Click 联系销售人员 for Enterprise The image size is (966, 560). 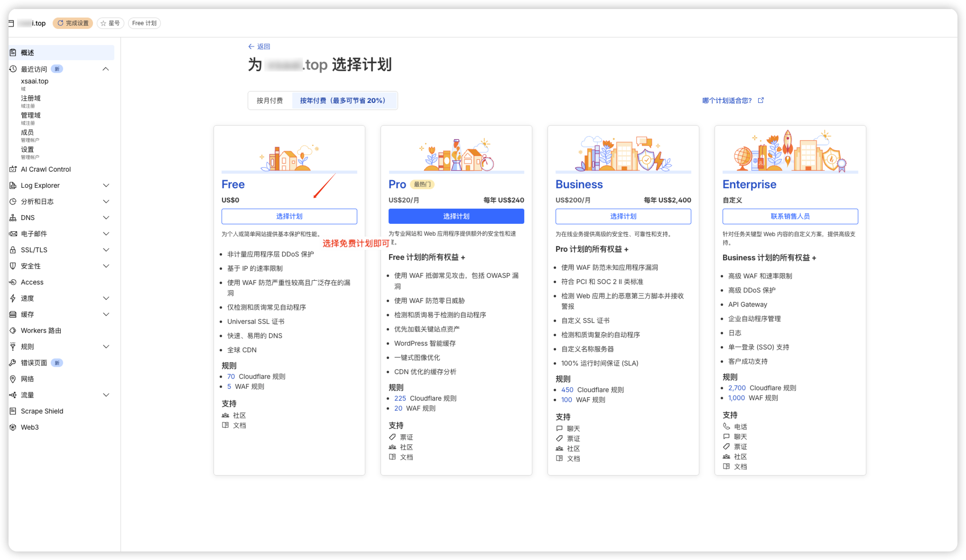pos(790,216)
